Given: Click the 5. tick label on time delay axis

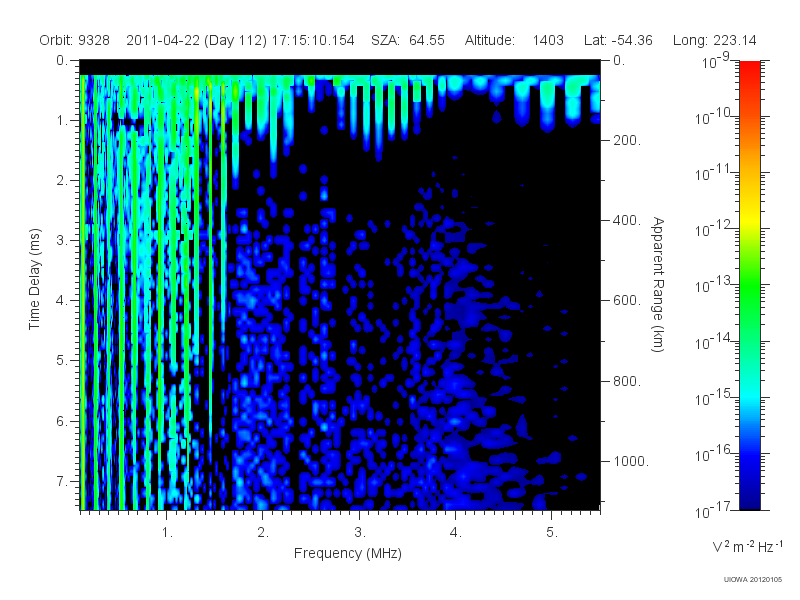Looking at the screenshot, I should (62, 360).
